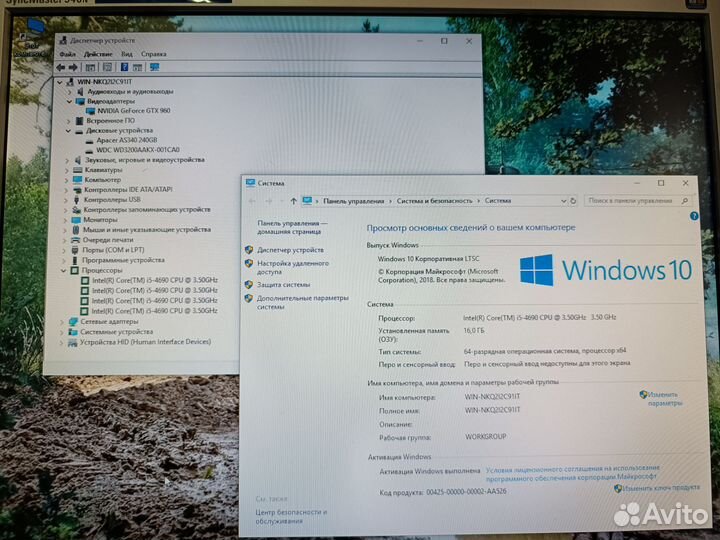Collapse the Процессоры node

(x=63, y=271)
